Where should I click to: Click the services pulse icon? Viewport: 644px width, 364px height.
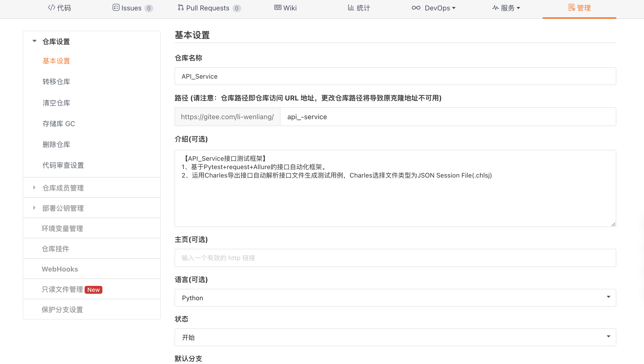click(x=495, y=8)
